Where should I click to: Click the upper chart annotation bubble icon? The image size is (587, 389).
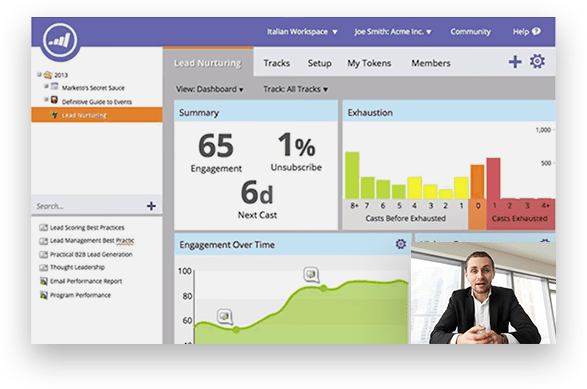pyautogui.click(x=311, y=274)
